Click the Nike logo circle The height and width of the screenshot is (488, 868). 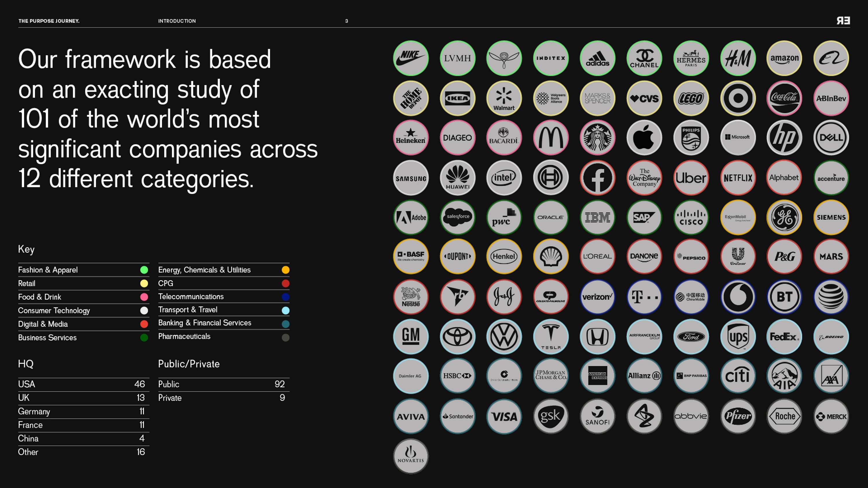pos(411,58)
